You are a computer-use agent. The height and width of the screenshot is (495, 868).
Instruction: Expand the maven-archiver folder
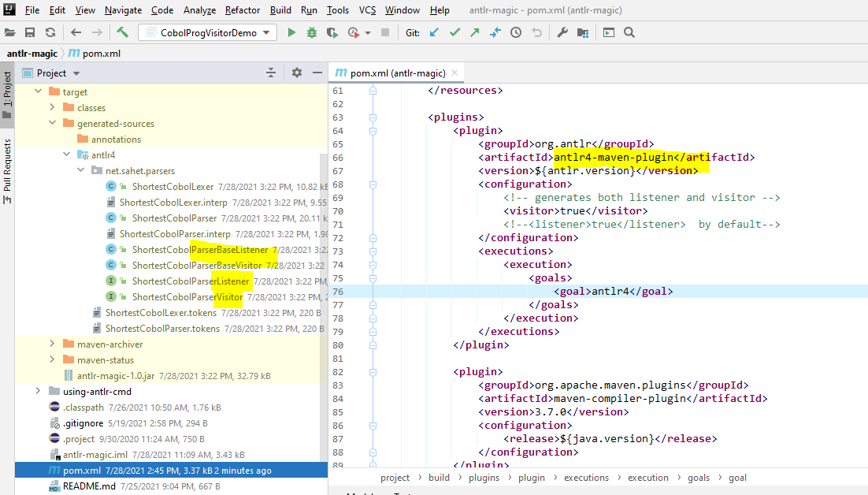pyautogui.click(x=51, y=345)
